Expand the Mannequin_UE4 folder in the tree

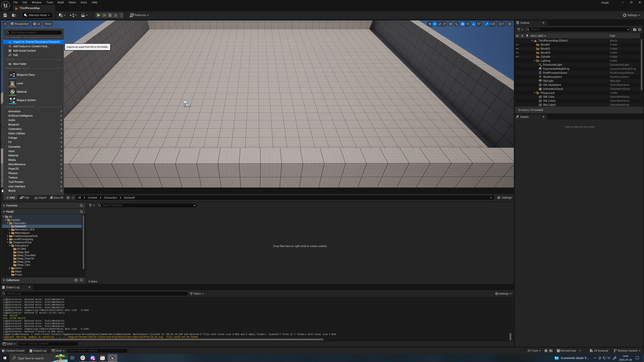pos(10,230)
